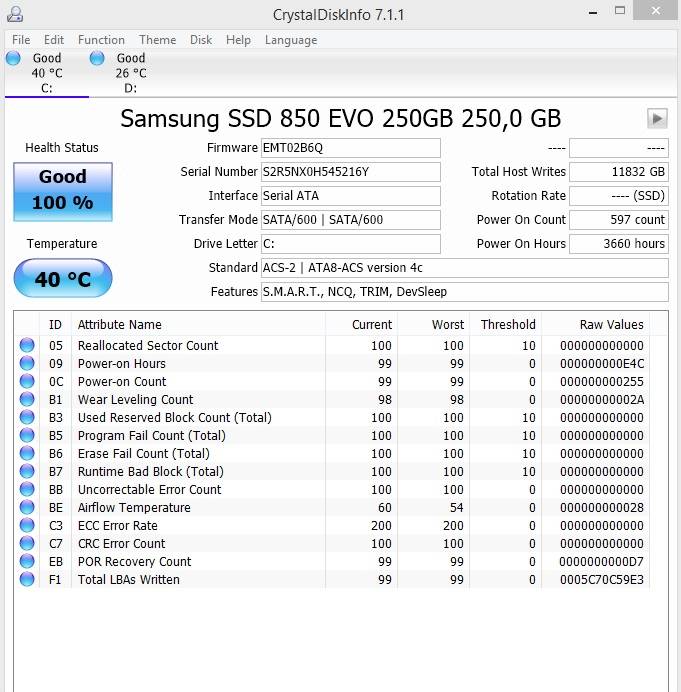This screenshot has height=692, width=681.
Task: Select the C: drive tab
Action: click(47, 73)
